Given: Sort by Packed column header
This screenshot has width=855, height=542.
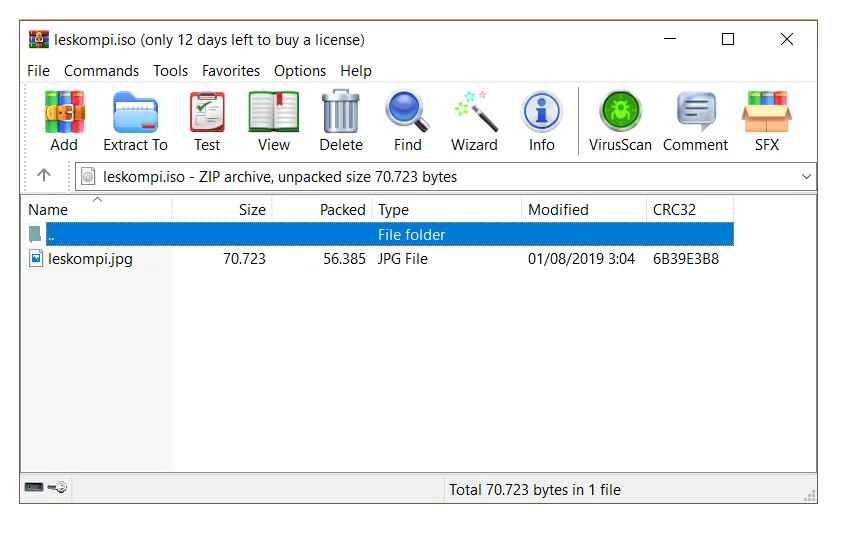Looking at the screenshot, I should (x=322, y=209).
